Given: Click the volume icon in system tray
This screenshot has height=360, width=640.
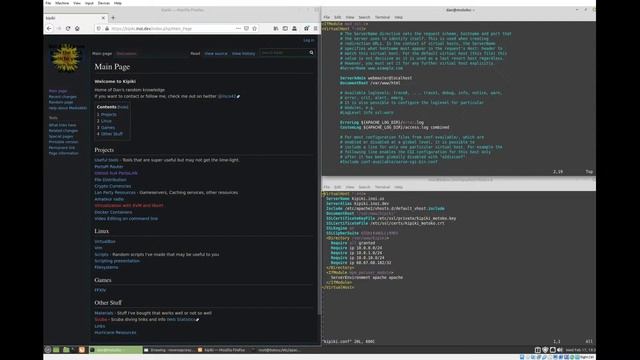Looking at the screenshot, I should pos(560,350).
